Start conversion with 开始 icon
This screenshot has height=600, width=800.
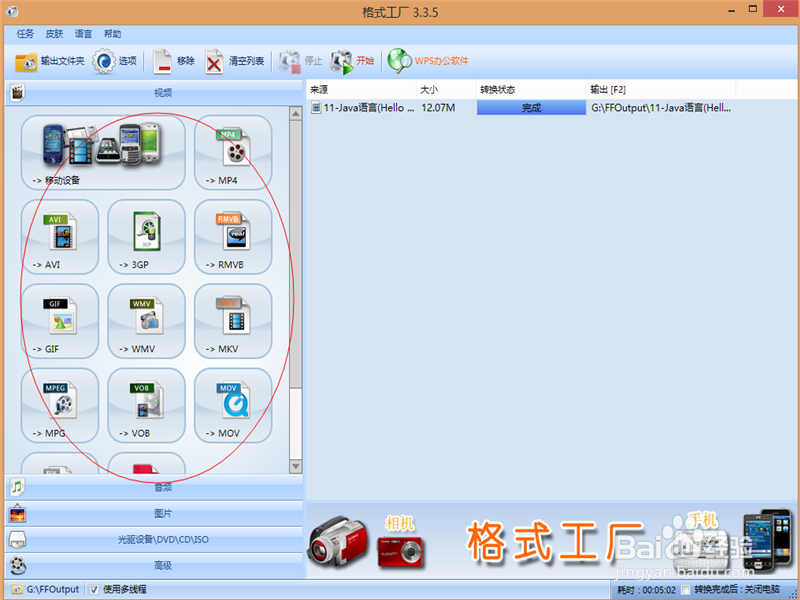[x=341, y=62]
